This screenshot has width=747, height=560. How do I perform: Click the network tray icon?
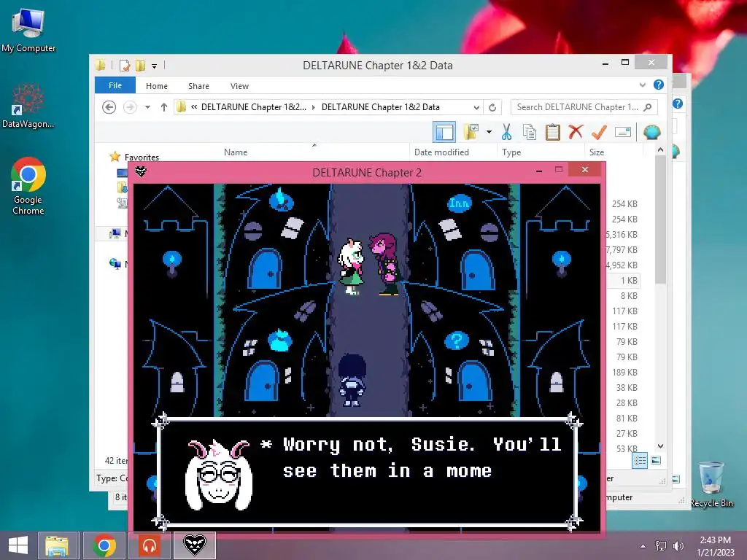[x=661, y=546]
